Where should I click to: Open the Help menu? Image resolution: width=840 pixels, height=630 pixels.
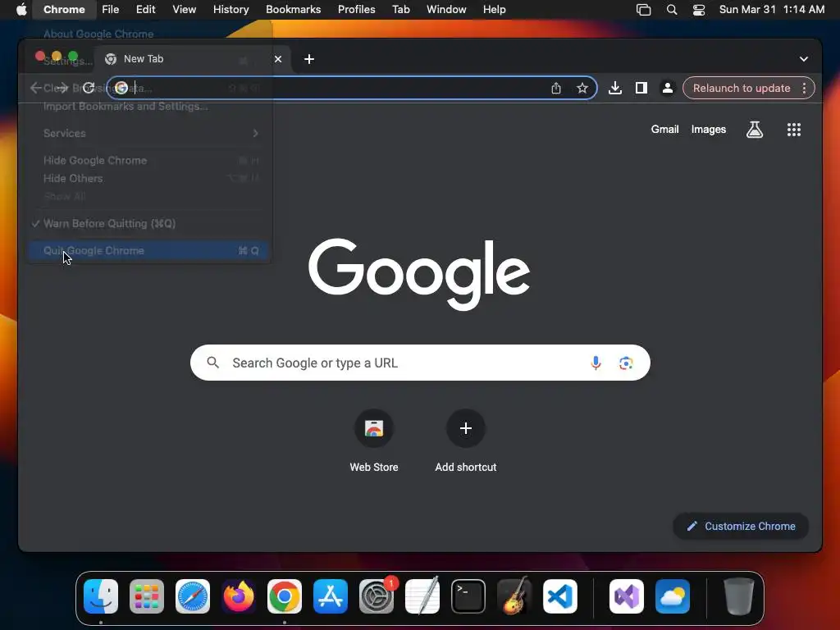(494, 10)
